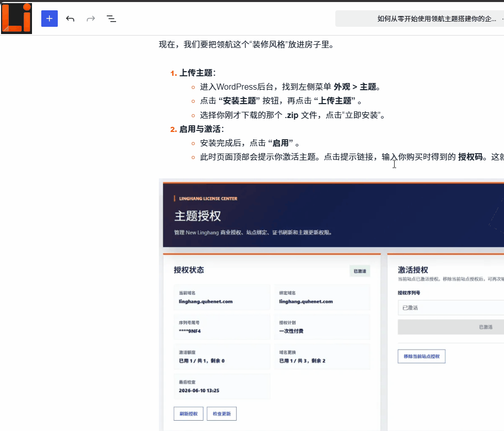Screen dimensions: 504x431
Task: Click the gray 已激活 disabled button
Action: pyautogui.click(x=451, y=327)
